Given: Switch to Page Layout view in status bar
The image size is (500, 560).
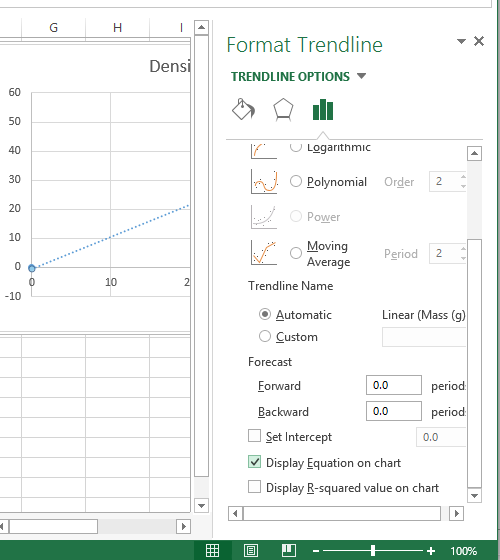Looking at the screenshot, I should [x=251, y=550].
